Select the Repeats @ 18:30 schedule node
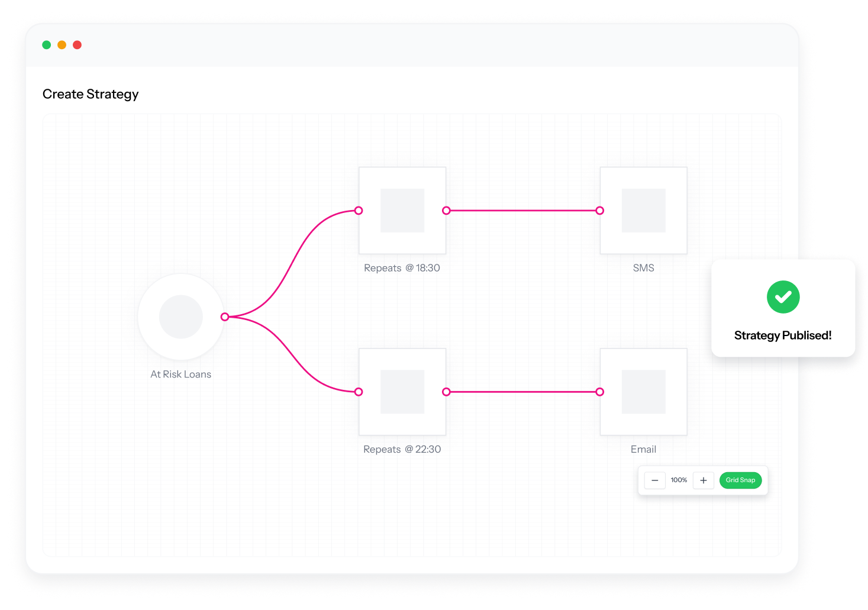 point(402,211)
